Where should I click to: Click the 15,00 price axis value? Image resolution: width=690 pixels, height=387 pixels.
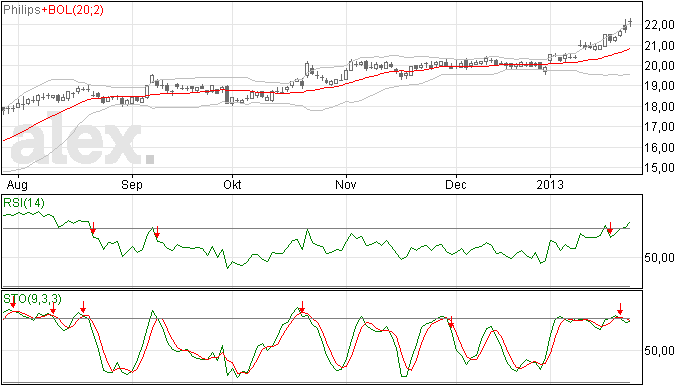click(x=659, y=168)
